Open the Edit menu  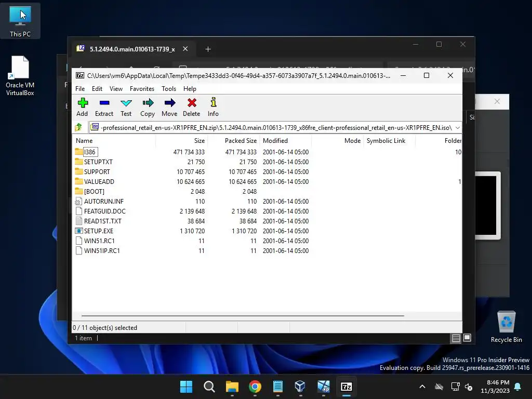[97, 88]
